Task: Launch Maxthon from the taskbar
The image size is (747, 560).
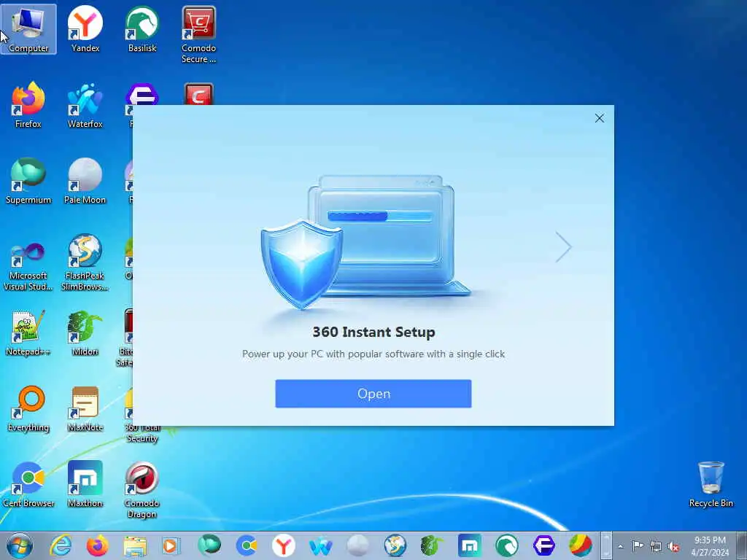Action: tap(469, 545)
